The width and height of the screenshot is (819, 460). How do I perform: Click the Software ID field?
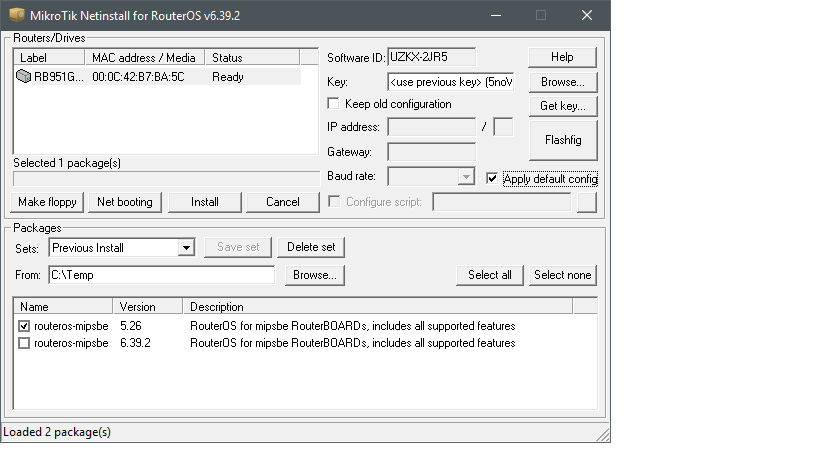(x=431, y=57)
